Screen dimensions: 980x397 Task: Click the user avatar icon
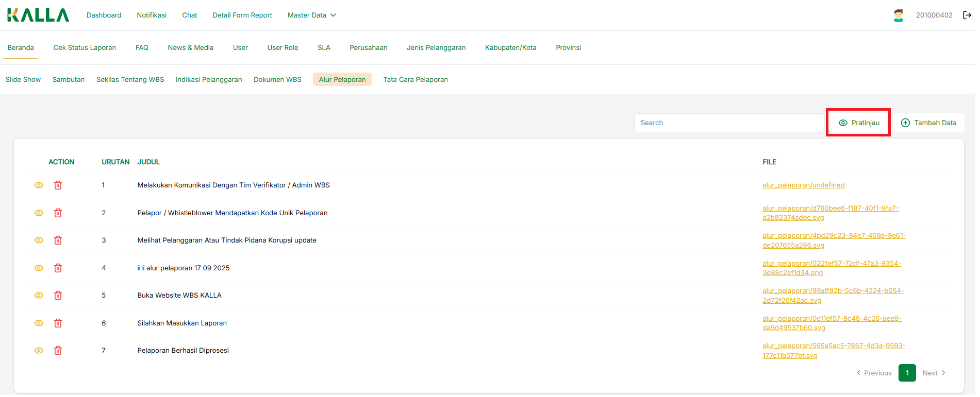899,15
